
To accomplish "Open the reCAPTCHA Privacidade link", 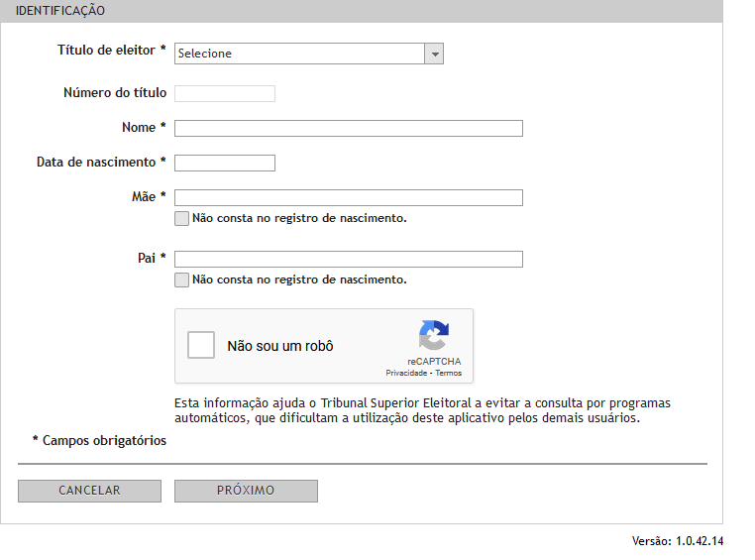I will click(x=406, y=373).
